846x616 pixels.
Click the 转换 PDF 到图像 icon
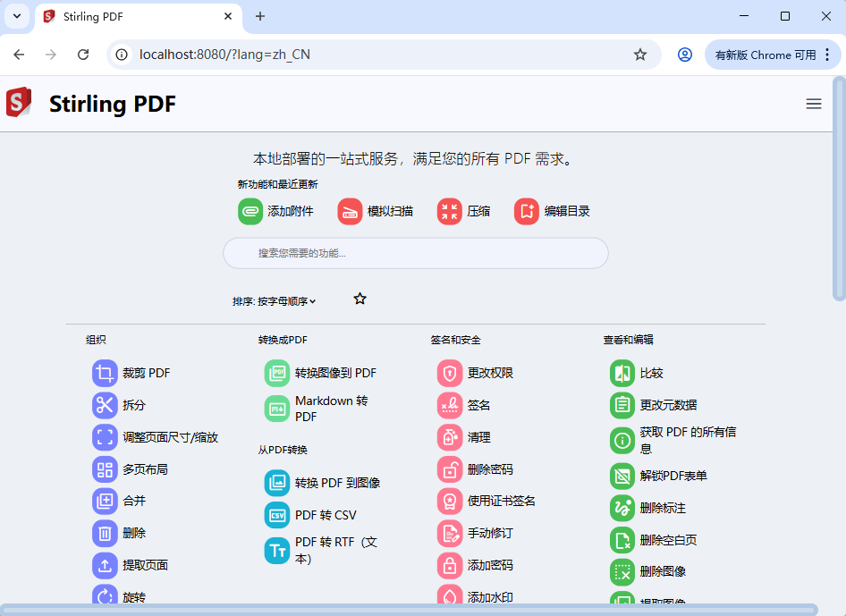(x=277, y=483)
